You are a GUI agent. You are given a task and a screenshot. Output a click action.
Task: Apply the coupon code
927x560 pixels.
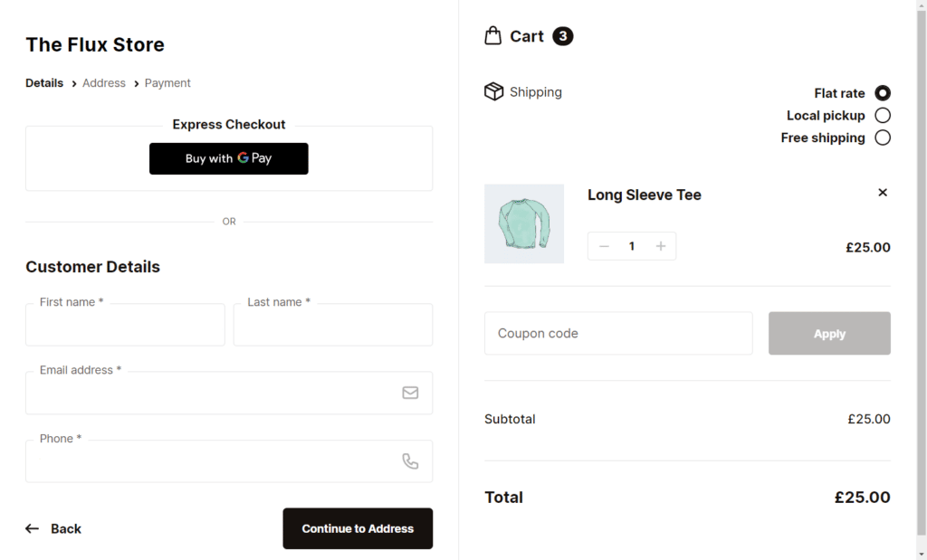click(829, 333)
